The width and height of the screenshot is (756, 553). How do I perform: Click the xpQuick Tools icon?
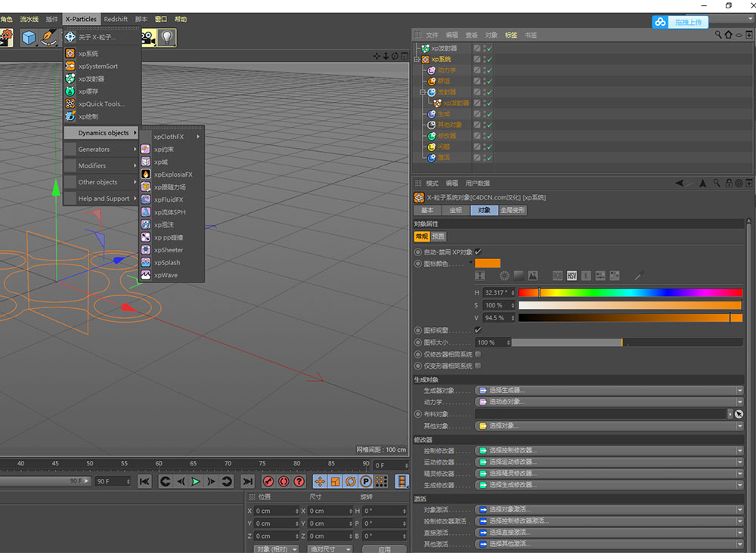point(70,103)
